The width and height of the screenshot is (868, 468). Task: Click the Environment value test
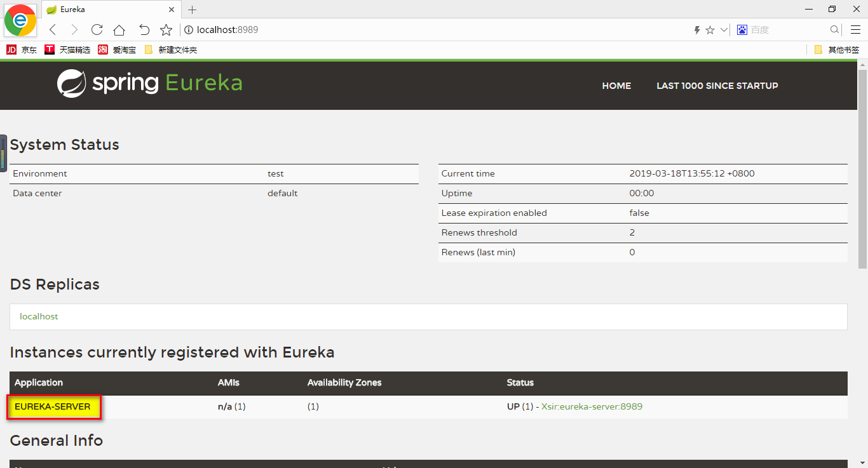pos(275,173)
